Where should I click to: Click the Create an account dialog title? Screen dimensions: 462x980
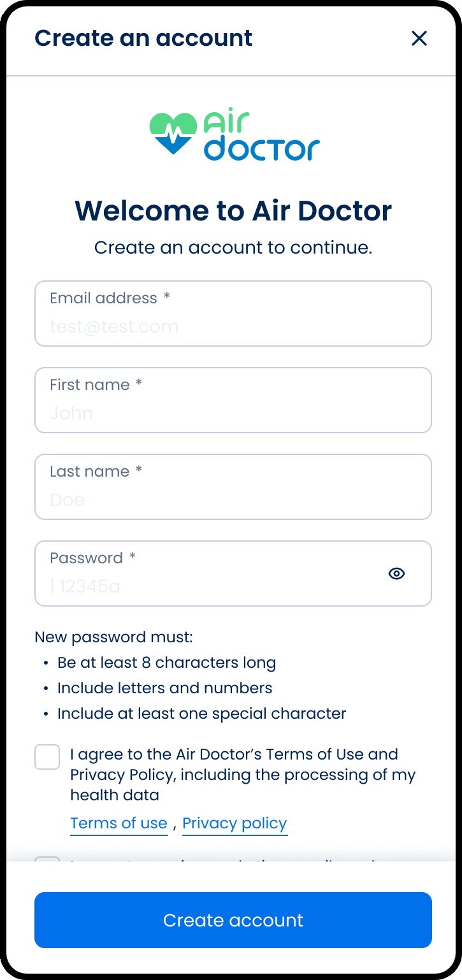(x=143, y=38)
